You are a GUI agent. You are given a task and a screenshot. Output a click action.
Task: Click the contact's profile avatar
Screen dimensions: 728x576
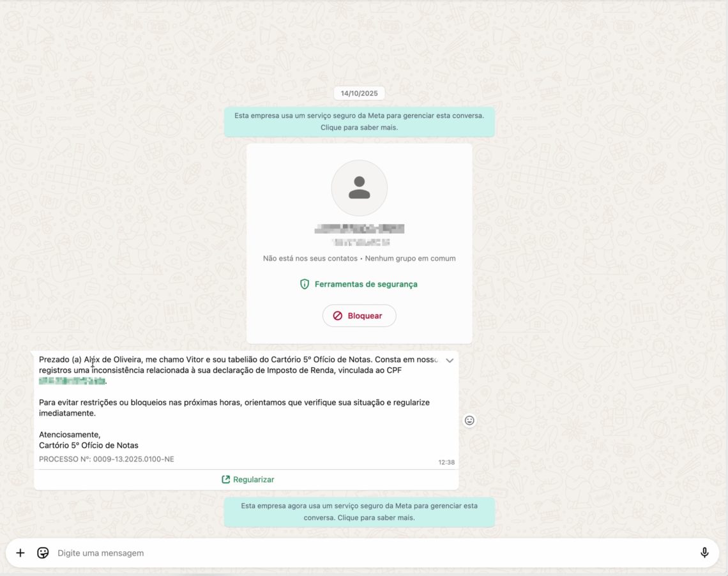(x=359, y=188)
